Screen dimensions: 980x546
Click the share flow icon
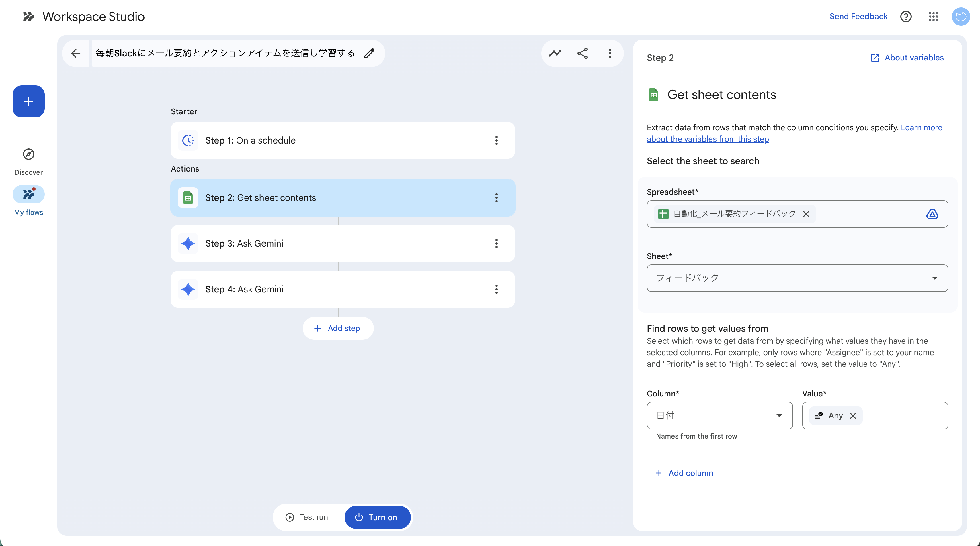(x=582, y=53)
